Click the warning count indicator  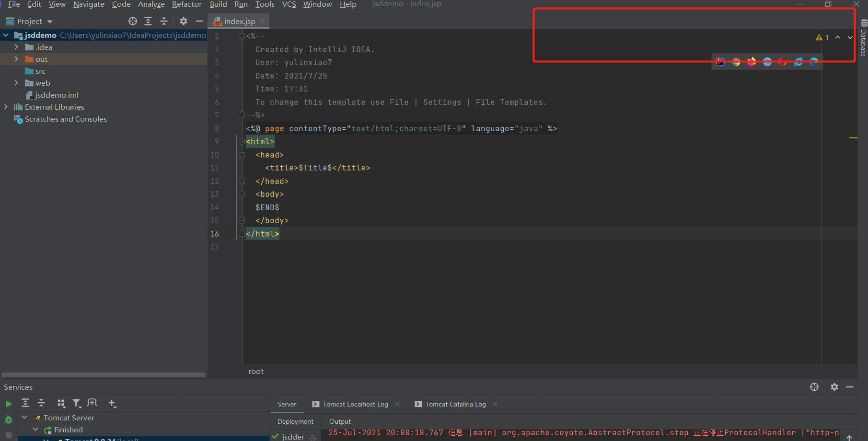[x=822, y=37]
